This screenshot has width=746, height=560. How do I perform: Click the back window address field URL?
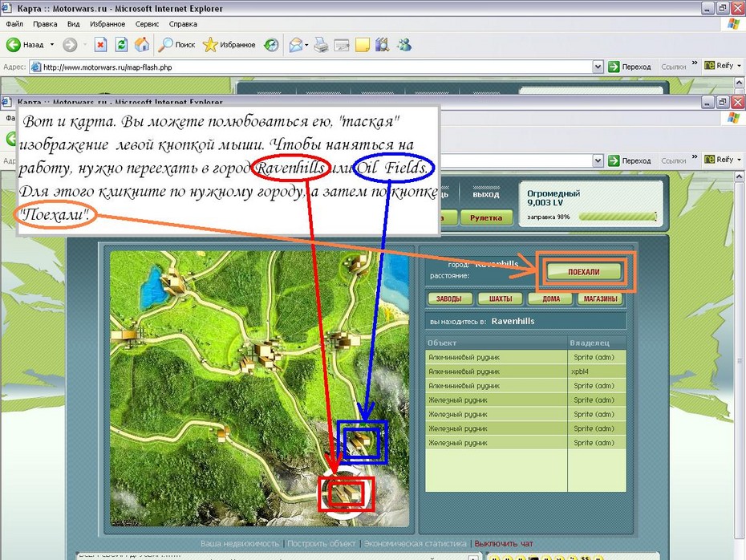107,67
